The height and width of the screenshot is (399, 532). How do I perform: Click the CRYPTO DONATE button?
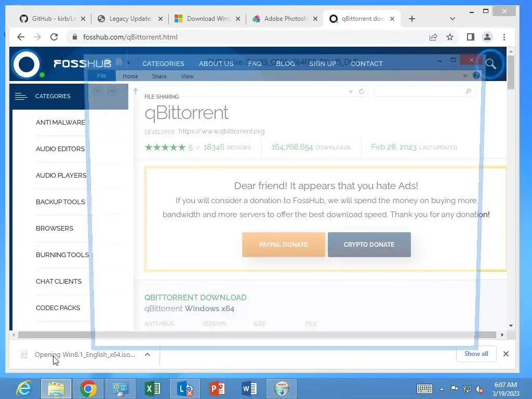point(369,245)
